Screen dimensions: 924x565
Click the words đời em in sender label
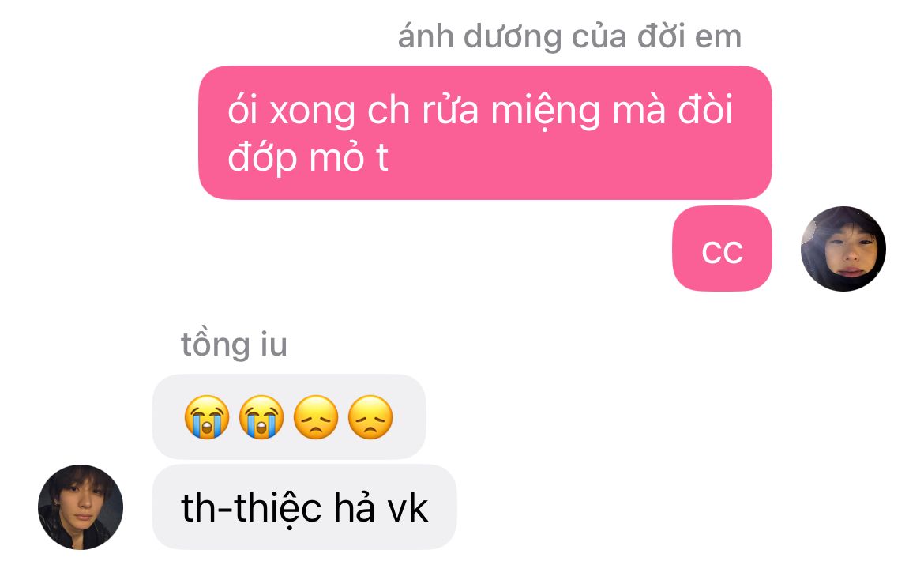(689, 36)
